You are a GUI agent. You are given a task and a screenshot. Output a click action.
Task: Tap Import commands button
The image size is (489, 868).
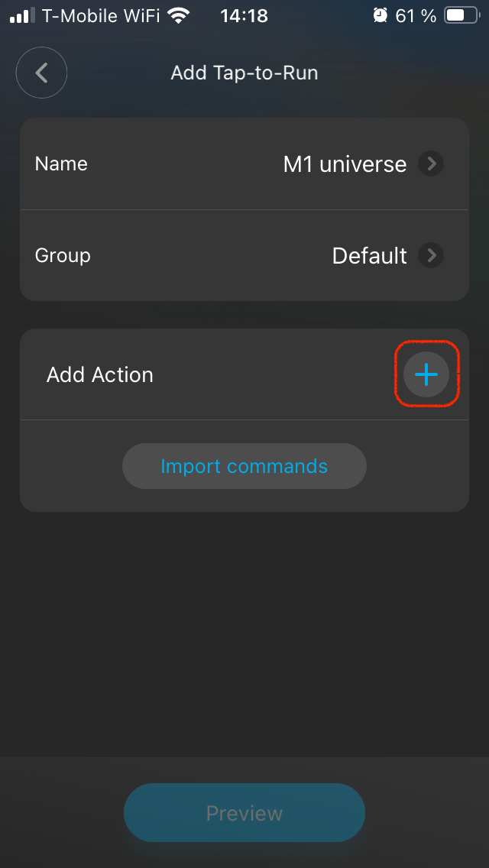click(244, 466)
